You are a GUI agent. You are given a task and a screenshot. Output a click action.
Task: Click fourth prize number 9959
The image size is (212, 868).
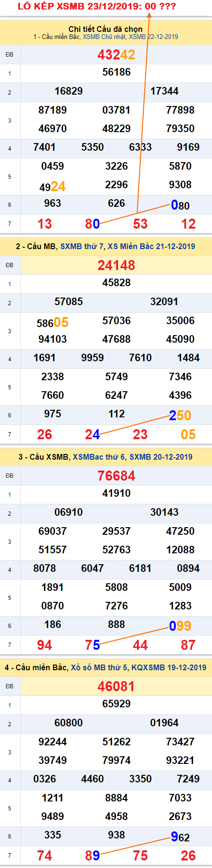(x=92, y=358)
